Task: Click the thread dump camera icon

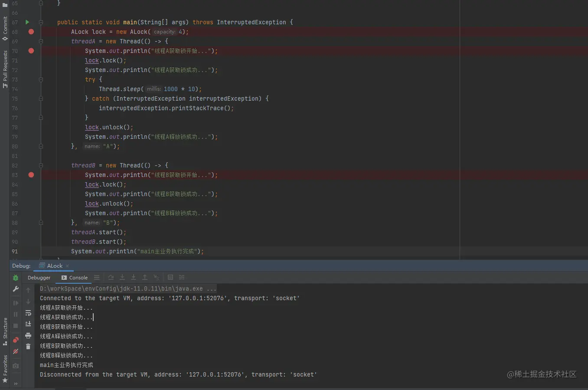Action: [x=16, y=366]
